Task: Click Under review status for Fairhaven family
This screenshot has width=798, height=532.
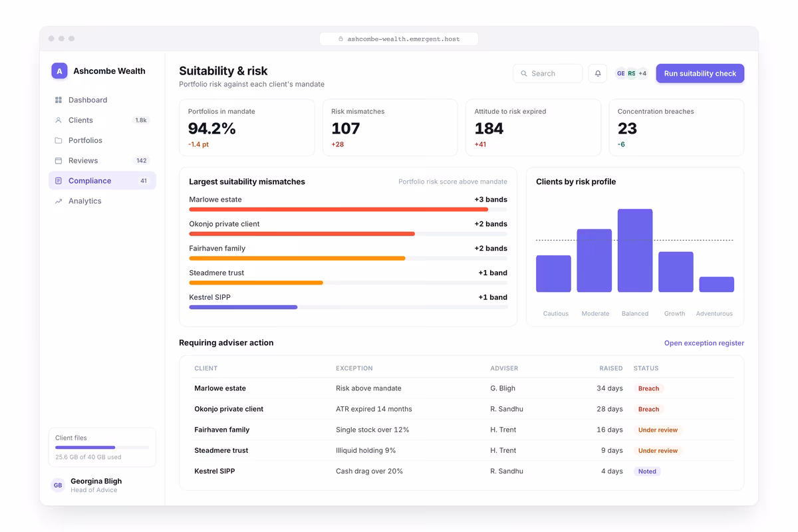Action: click(658, 430)
